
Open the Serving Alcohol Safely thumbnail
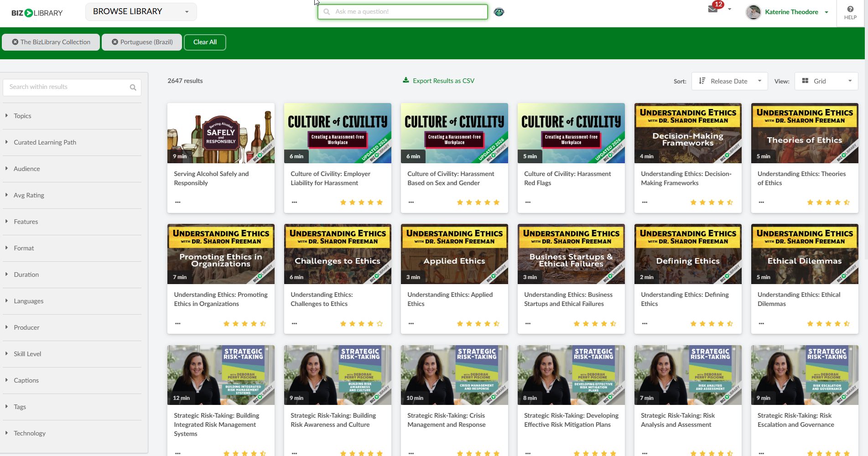221,133
